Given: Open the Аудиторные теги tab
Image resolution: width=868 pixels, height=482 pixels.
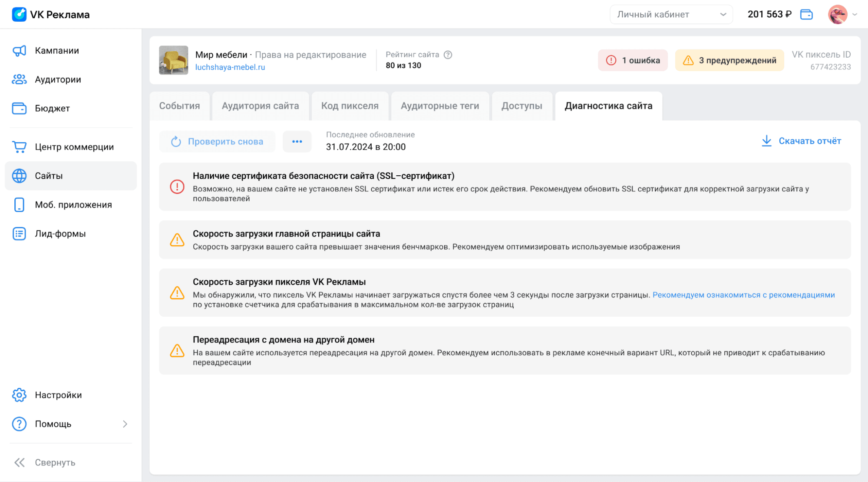Looking at the screenshot, I should [440, 106].
